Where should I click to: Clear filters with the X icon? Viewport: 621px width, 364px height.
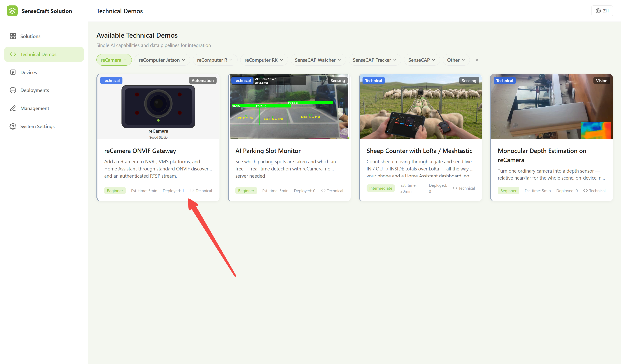(x=477, y=60)
